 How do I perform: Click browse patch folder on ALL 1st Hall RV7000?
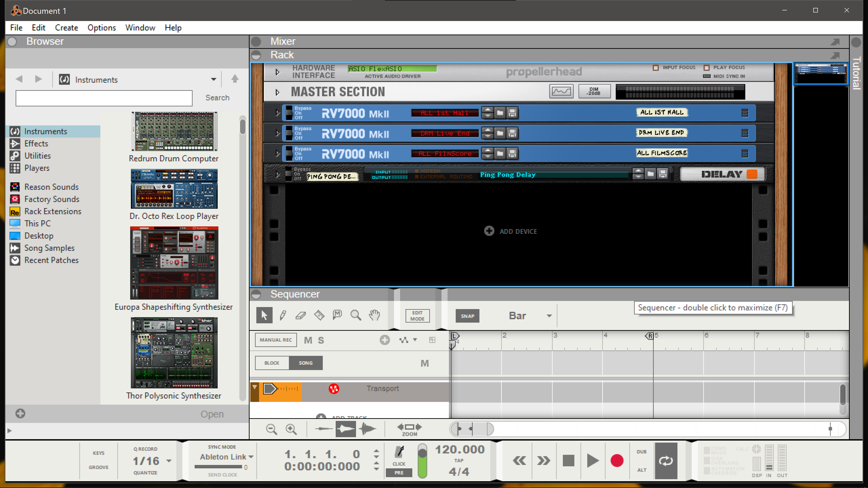[500, 113]
